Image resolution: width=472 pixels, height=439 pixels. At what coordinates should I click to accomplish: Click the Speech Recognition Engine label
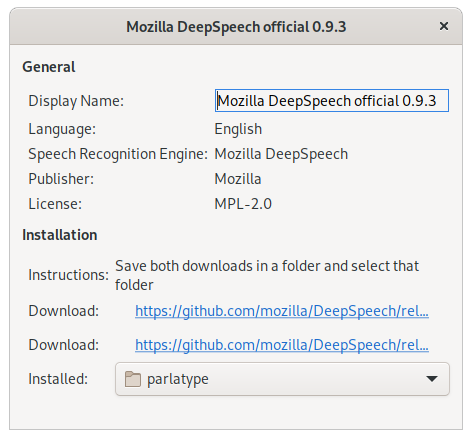(x=118, y=154)
